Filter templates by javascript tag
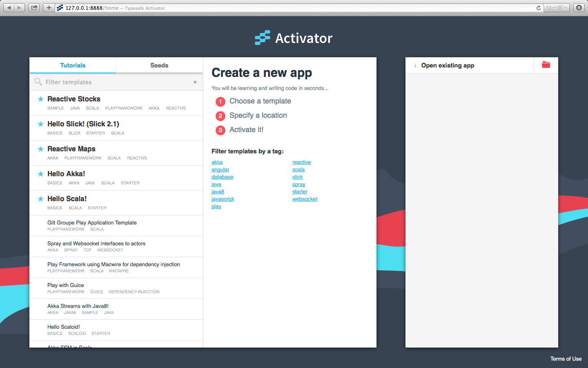 (223, 199)
